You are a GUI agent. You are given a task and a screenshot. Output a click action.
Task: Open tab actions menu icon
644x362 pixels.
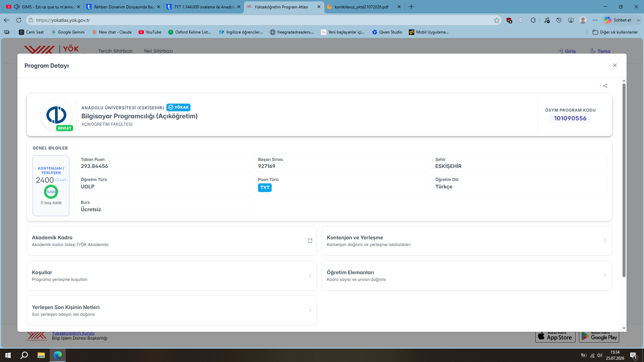[7, 32]
